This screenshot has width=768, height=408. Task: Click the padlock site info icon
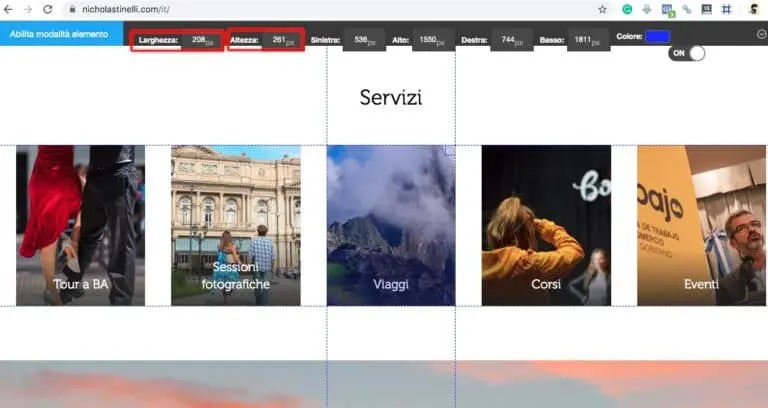[x=72, y=9]
